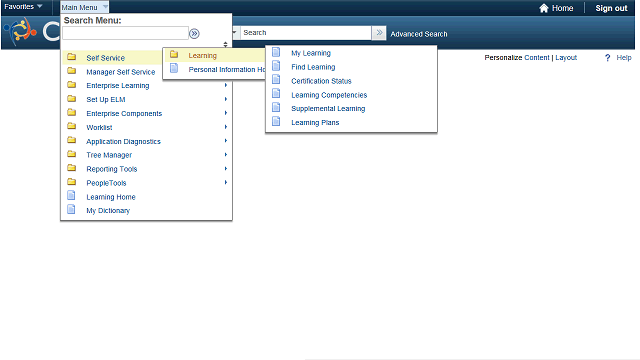Click the global search go arrow button

point(379,33)
